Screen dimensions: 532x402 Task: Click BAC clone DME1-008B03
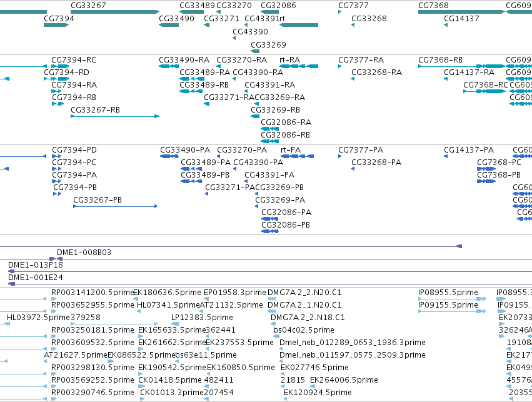pyautogui.click(x=294, y=259)
